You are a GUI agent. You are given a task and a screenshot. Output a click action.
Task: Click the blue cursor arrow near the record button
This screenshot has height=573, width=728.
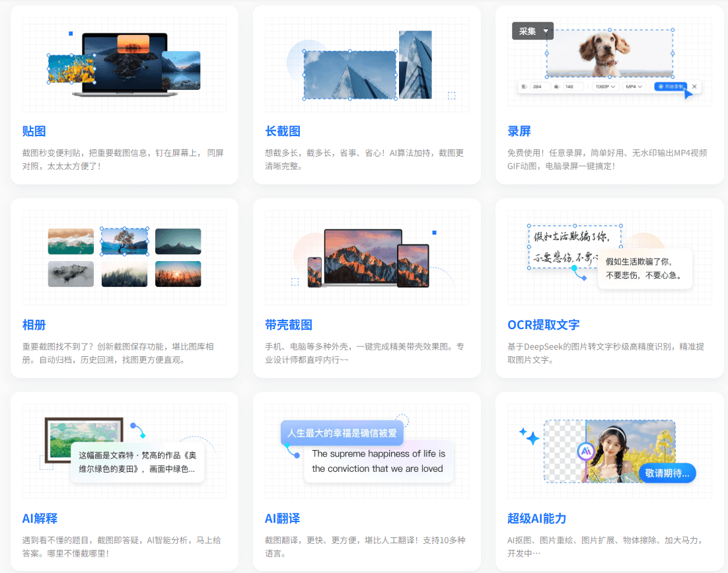click(x=688, y=94)
